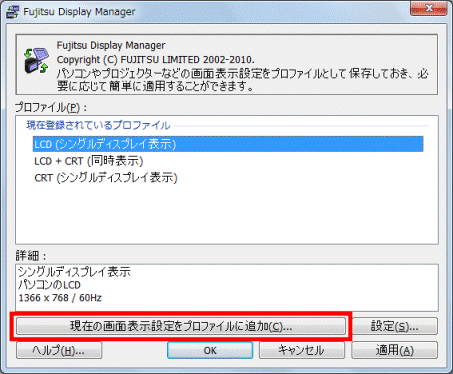The width and height of the screenshot is (453, 374).
Task: Click the パソコンのLCD detail line
Action: [49, 285]
